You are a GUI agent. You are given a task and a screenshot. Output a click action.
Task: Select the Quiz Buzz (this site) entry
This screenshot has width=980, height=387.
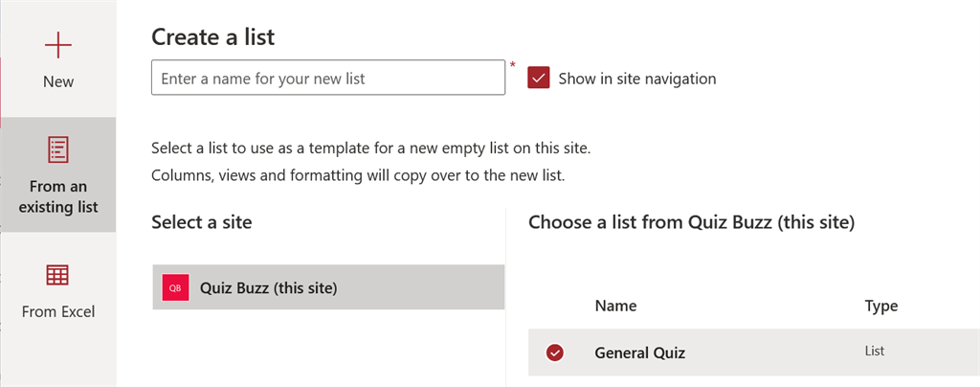pos(269,287)
